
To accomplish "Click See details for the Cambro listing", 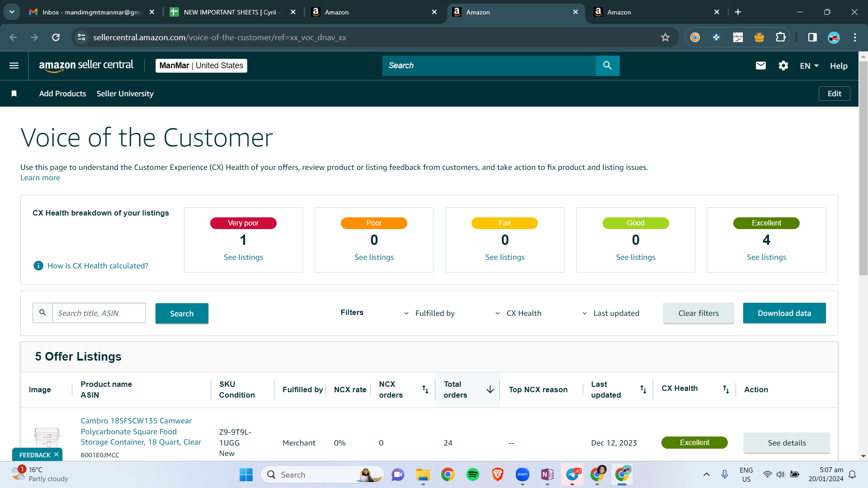I will (x=787, y=443).
